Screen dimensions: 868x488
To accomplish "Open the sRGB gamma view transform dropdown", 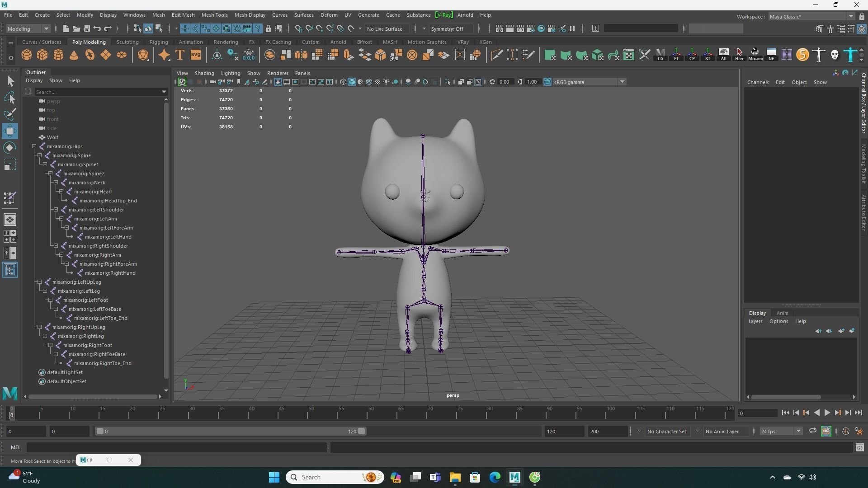I will pos(590,82).
